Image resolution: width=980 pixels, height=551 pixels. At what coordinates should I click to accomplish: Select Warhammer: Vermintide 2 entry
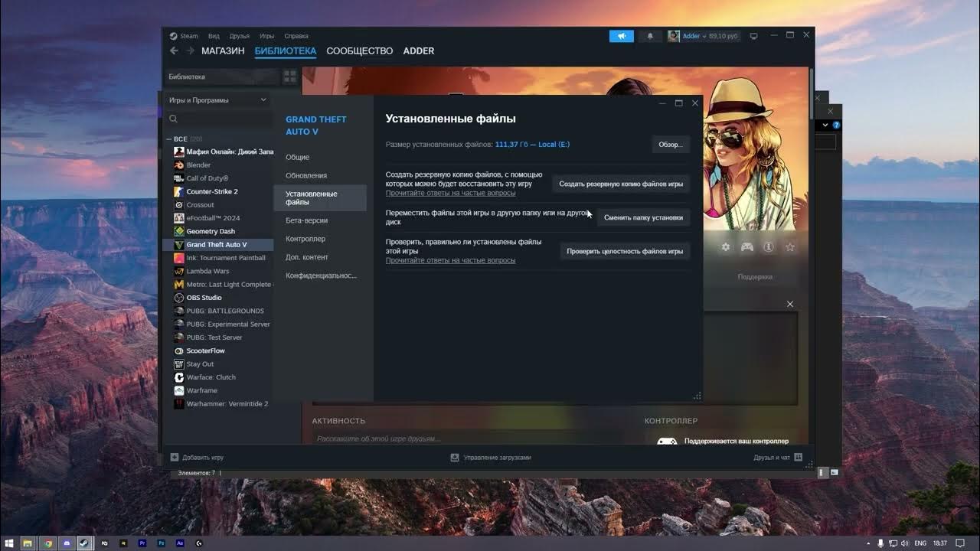221,403
